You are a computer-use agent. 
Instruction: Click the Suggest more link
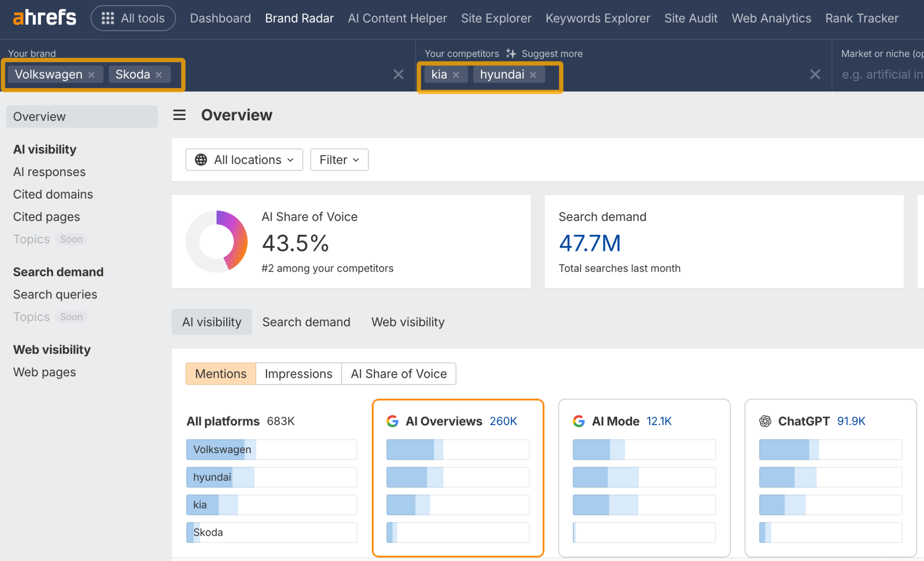point(551,53)
